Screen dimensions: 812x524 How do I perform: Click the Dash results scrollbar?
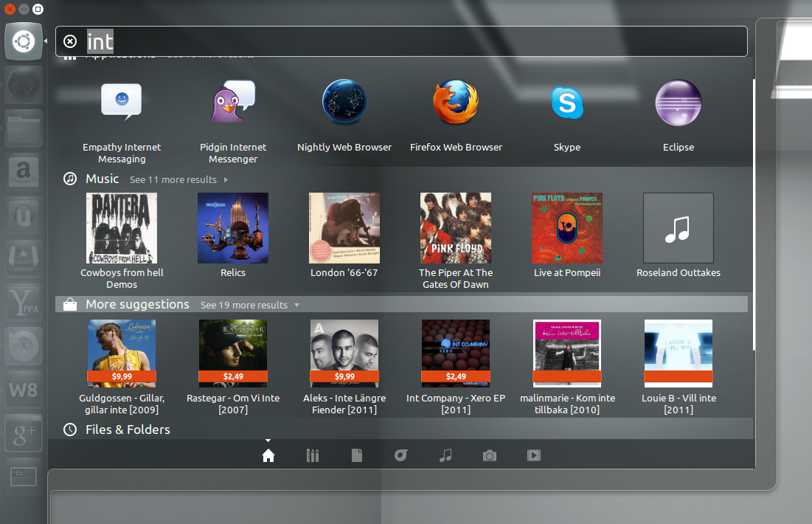point(754,215)
